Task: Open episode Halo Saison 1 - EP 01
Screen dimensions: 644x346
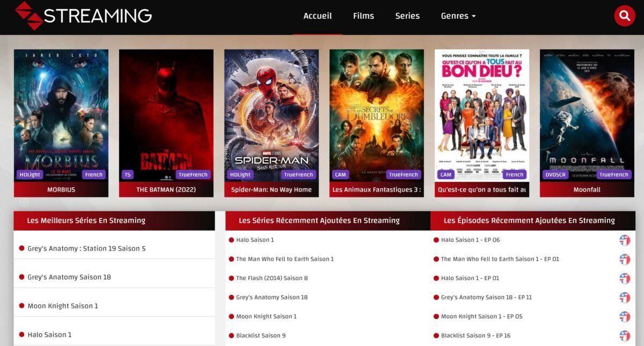Action: click(x=470, y=278)
